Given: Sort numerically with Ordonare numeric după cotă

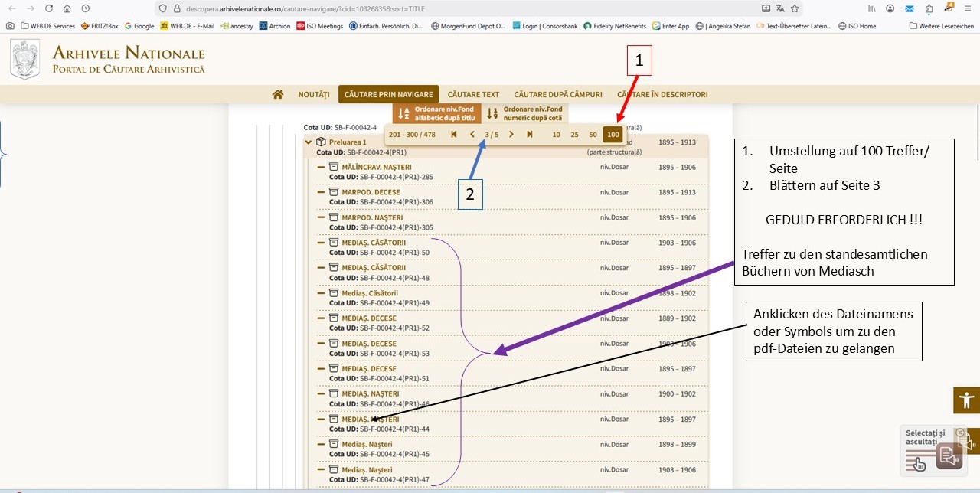Looking at the screenshot, I should tap(524, 113).
